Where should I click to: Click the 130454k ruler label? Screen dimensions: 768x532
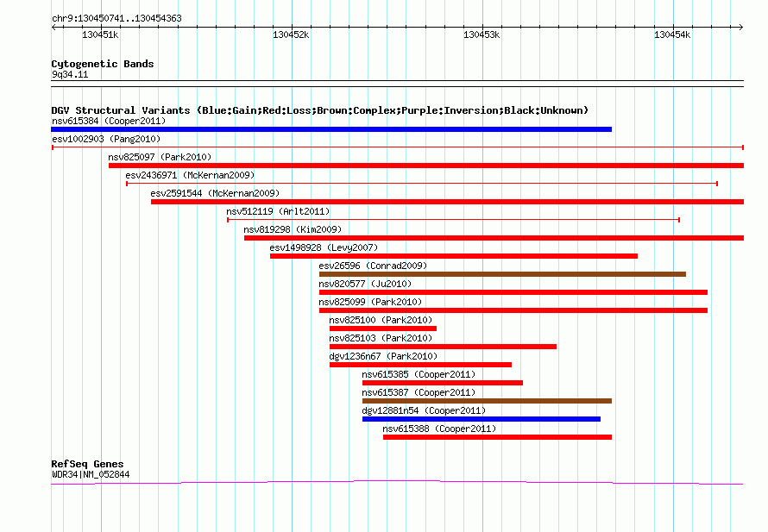coord(672,34)
